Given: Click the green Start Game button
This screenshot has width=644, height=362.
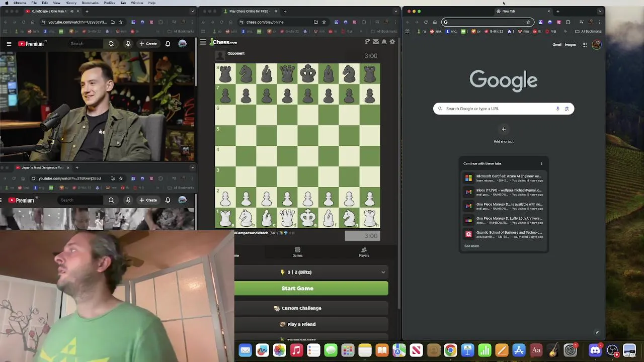Looking at the screenshot, I should (x=311, y=288).
